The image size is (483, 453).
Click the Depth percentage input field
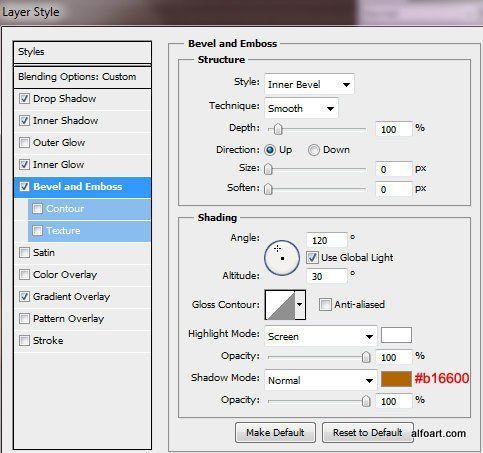click(394, 129)
